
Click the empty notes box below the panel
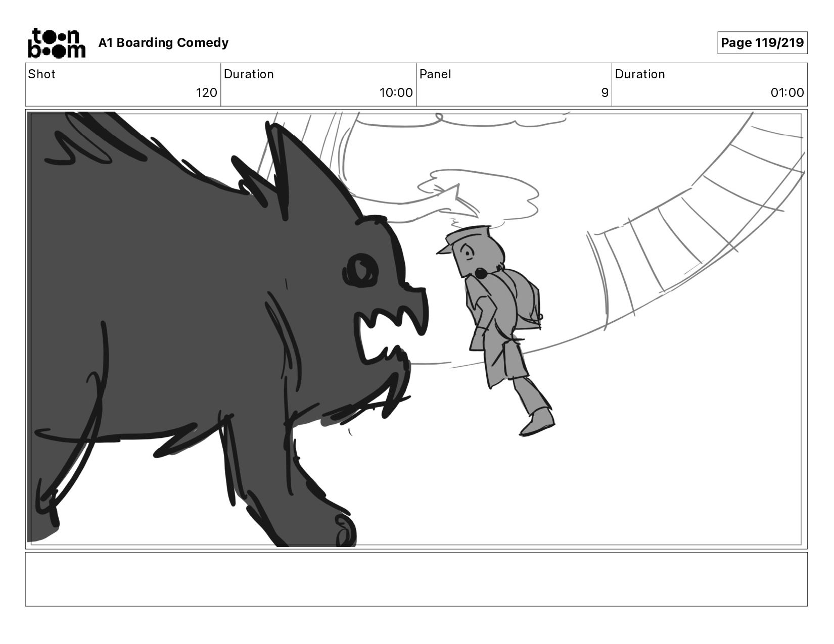[416, 579]
